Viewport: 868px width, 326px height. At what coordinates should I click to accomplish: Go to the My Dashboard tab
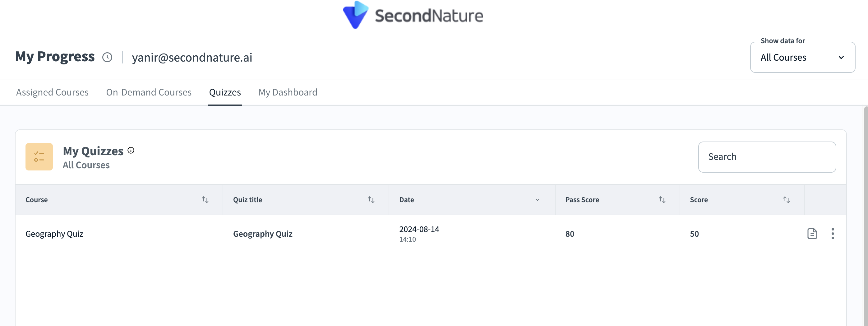pyautogui.click(x=288, y=92)
